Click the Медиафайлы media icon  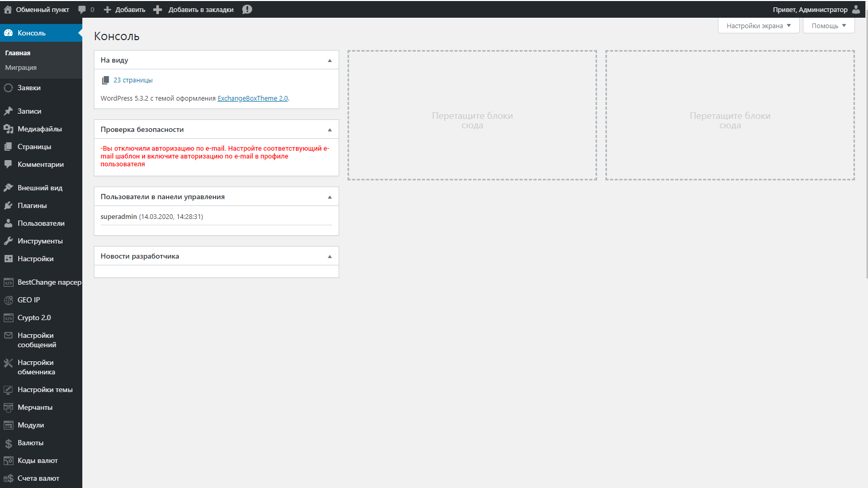coord(8,129)
